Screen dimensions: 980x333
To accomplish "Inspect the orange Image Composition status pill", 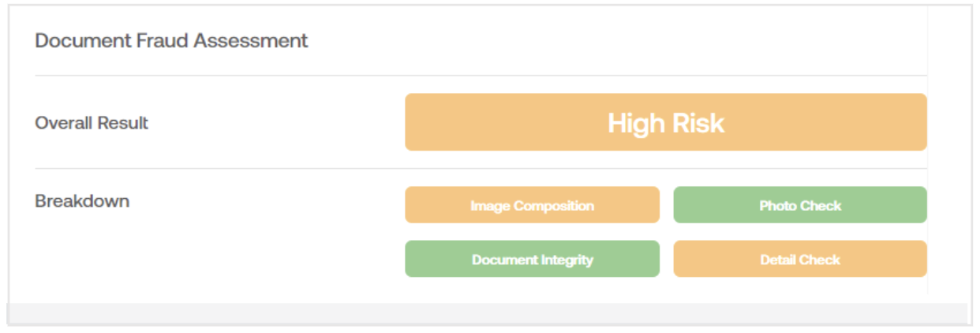I will [532, 205].
